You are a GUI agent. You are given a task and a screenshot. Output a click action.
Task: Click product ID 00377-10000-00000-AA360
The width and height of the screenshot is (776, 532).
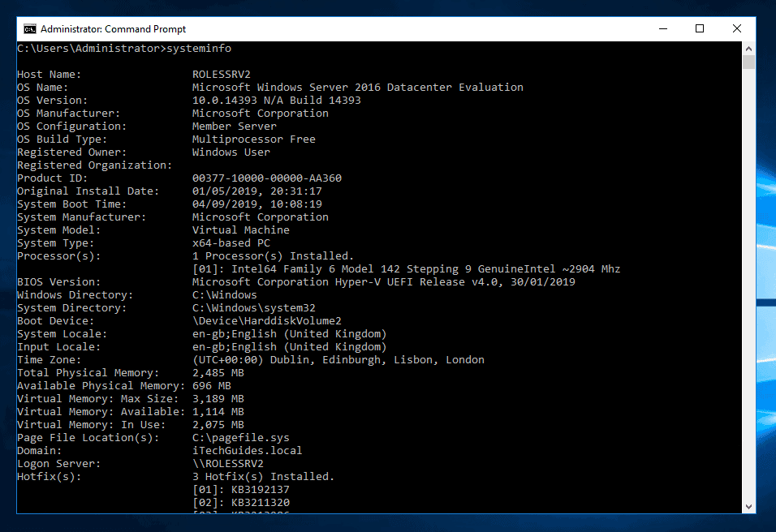[267, 178]
